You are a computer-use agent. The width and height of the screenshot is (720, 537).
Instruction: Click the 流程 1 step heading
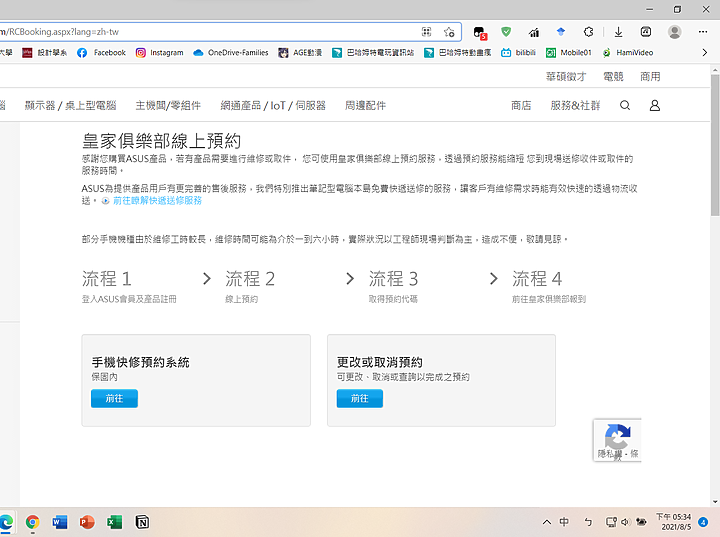tap(107, 279)
